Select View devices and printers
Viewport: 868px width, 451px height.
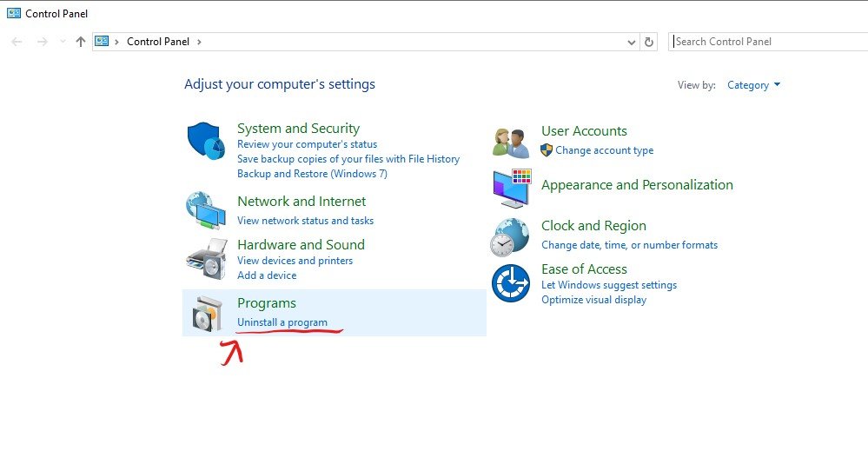pos(295,261)
